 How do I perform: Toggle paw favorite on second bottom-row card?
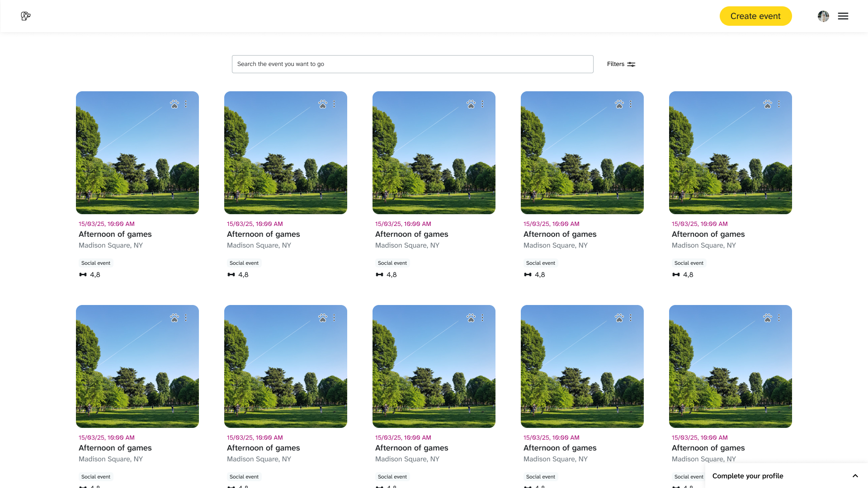pos(323,318)
